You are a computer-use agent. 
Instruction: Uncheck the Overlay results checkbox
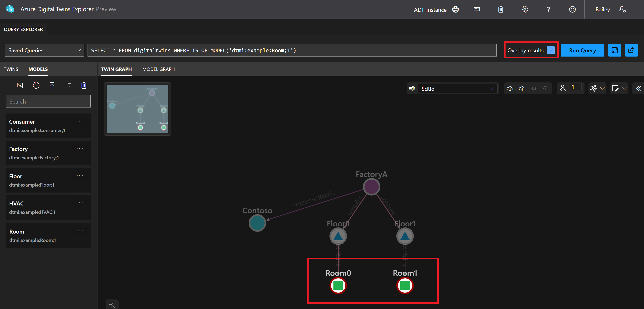pyautogui.click(x=550, y=50)
